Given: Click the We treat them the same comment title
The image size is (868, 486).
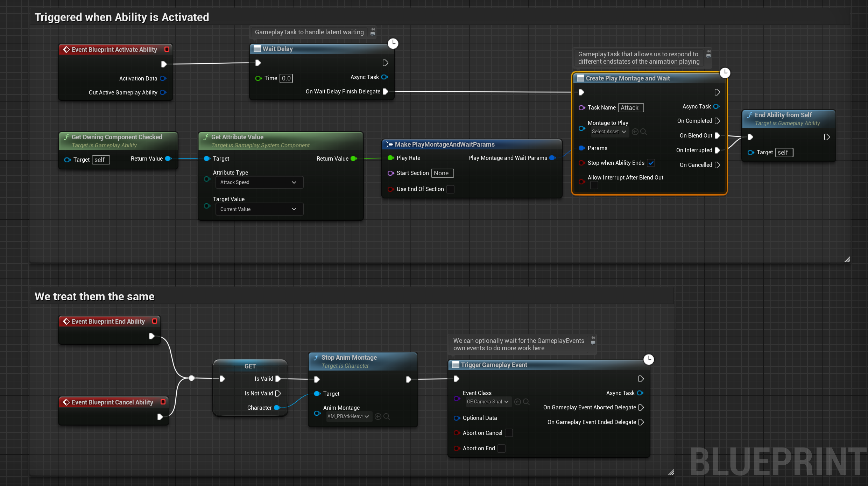Looking at the screenshot, I should pyautogui.click(x=94, y=296).
